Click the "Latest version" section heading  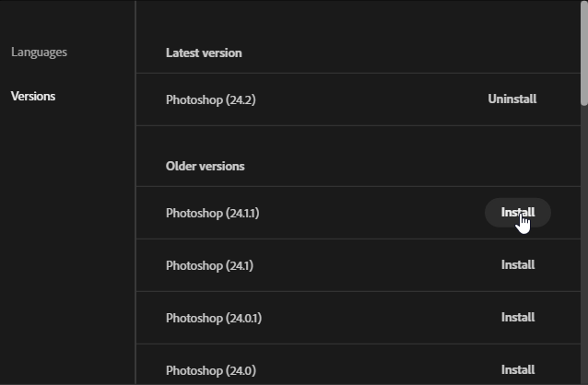(204, 53)
